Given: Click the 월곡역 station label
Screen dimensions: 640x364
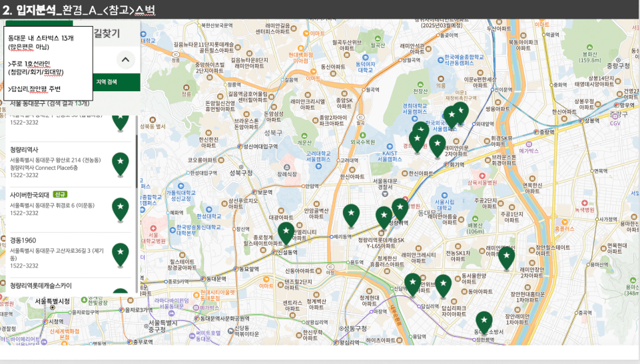Looking at the screenshot, I should tap(372, 90).
